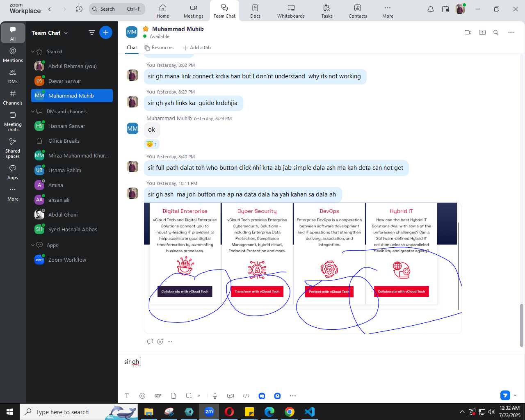Collapse the Apps section
The height and width of the screenshot is (420, 525).
(x=33, y=245)
